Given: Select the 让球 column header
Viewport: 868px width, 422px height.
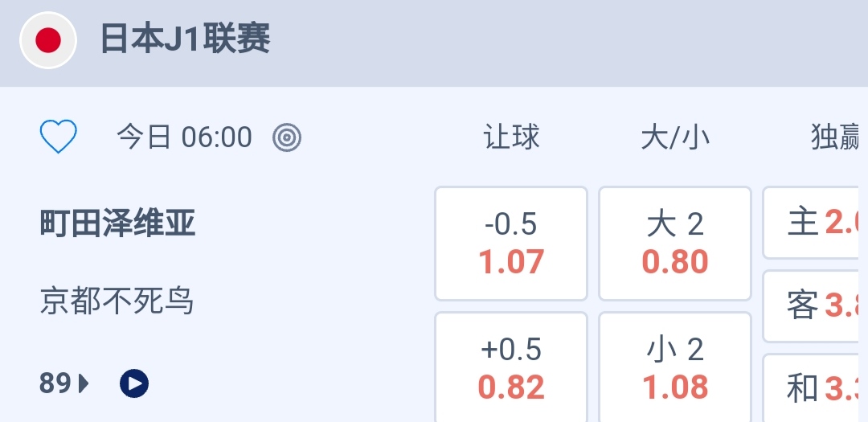Looking at the screenshot, I should pyautogui.click(x=511, y=137).
